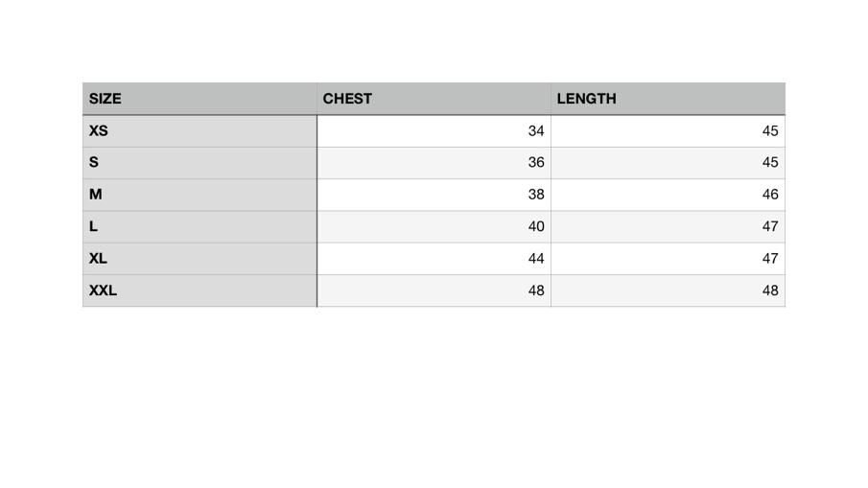This screenshot has width=868, height=488.
Task: Select the length cell in L row
Action: [668, 227]
